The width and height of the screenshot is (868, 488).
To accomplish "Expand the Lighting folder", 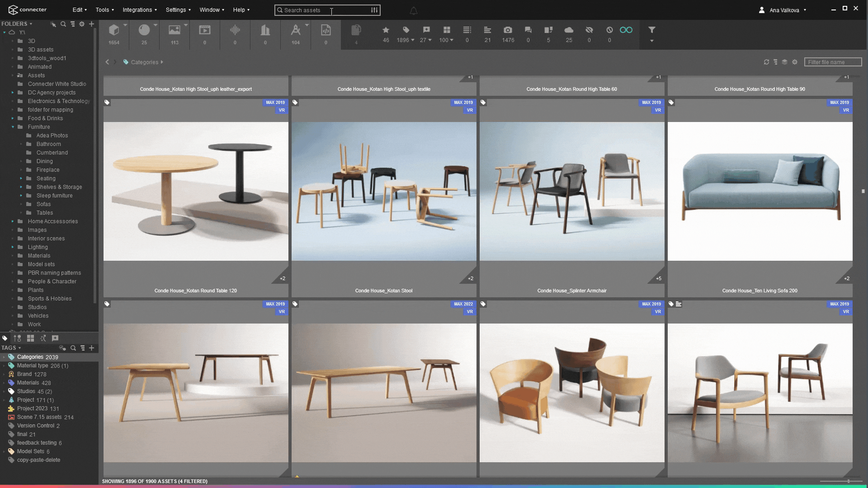I will point(13,247).
